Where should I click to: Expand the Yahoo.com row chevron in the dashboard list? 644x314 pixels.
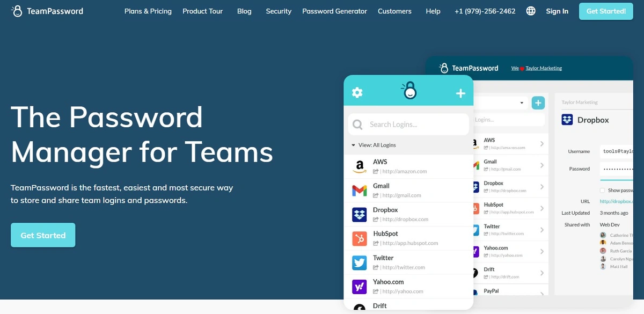click(x=541, y=251)
